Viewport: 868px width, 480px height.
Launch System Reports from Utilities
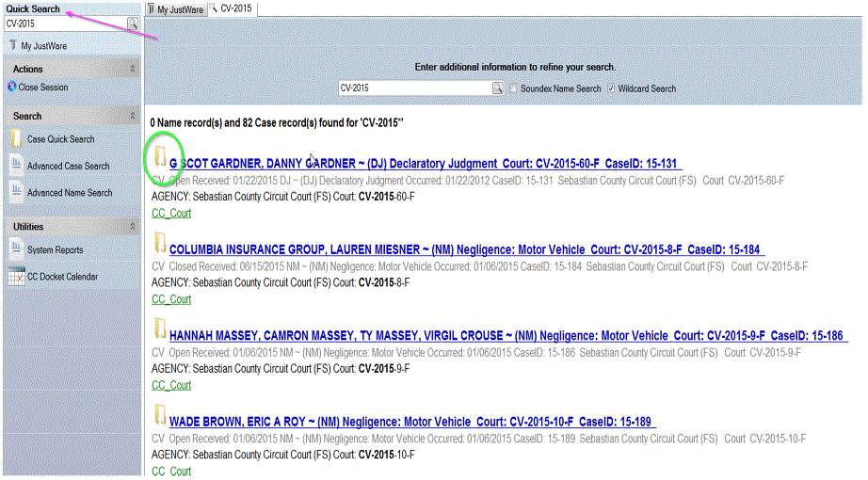[x=55, y=250]
